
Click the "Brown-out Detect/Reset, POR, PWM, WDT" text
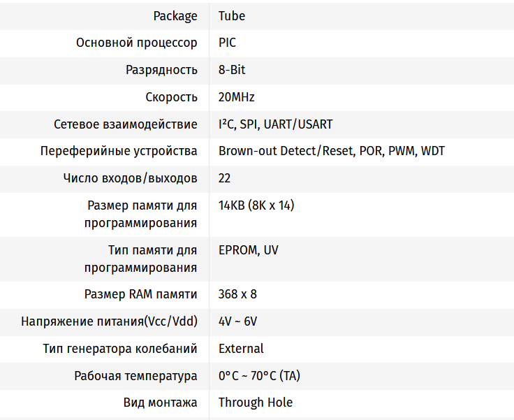(x=332, y=151)
